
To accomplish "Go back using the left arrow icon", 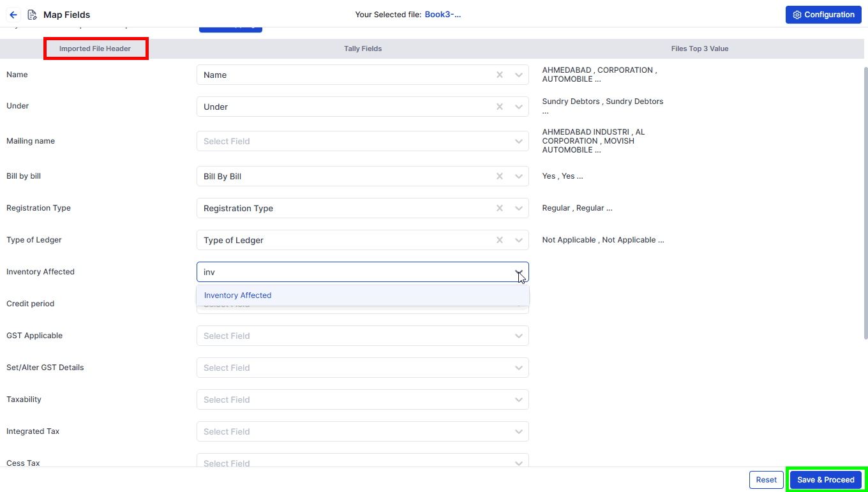I will point(13,15).
